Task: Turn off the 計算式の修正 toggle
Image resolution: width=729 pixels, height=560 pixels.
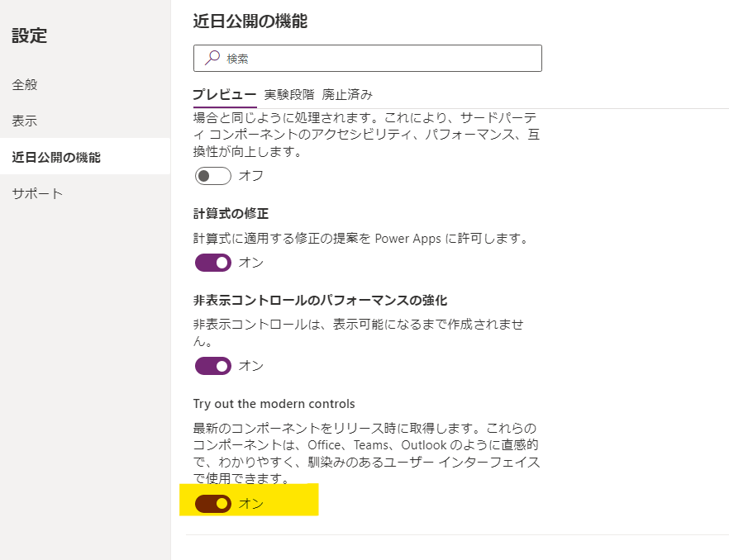Action: point(212,263)
